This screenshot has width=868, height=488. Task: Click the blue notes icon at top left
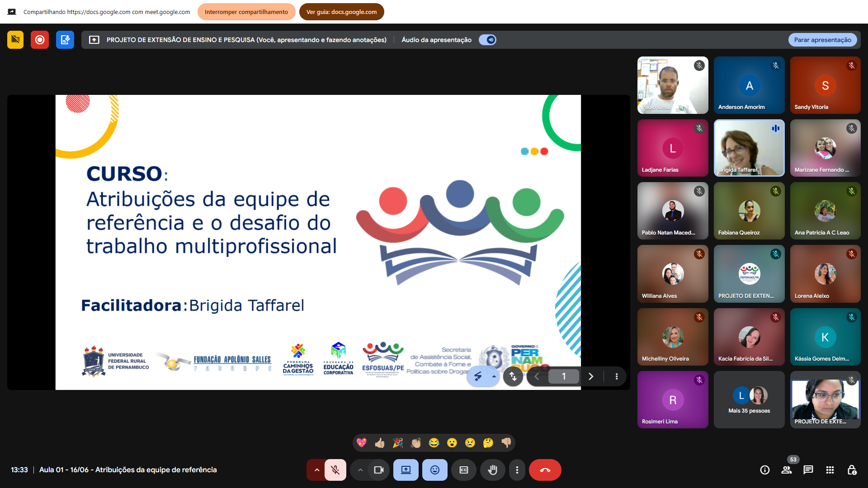coord(65,40)
